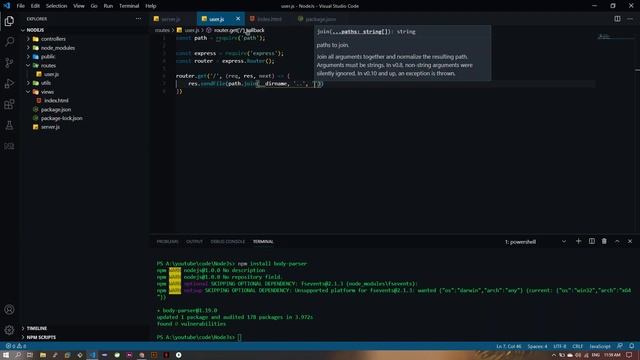The width and height of the screenshot is (640, 360).
Task: Click errors and warnings count in status bar
Action: (16, 346)
